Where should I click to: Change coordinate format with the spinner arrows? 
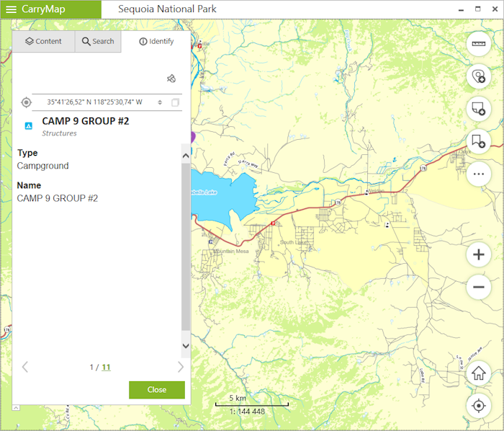coord(160,102)
